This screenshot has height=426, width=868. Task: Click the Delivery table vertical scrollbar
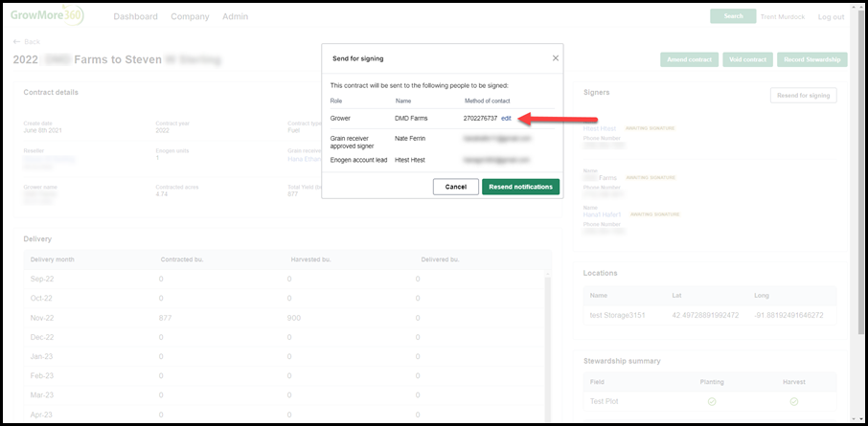548,346
